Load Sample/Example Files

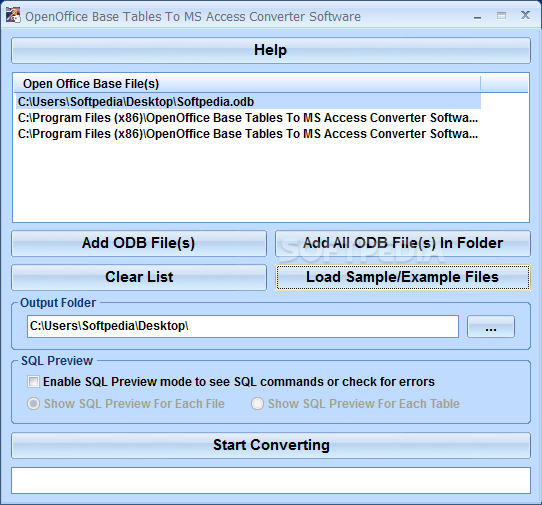click(x=403, y=277)
